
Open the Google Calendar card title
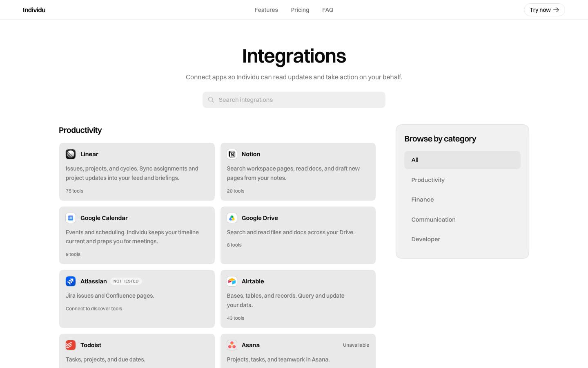[104, 218]
